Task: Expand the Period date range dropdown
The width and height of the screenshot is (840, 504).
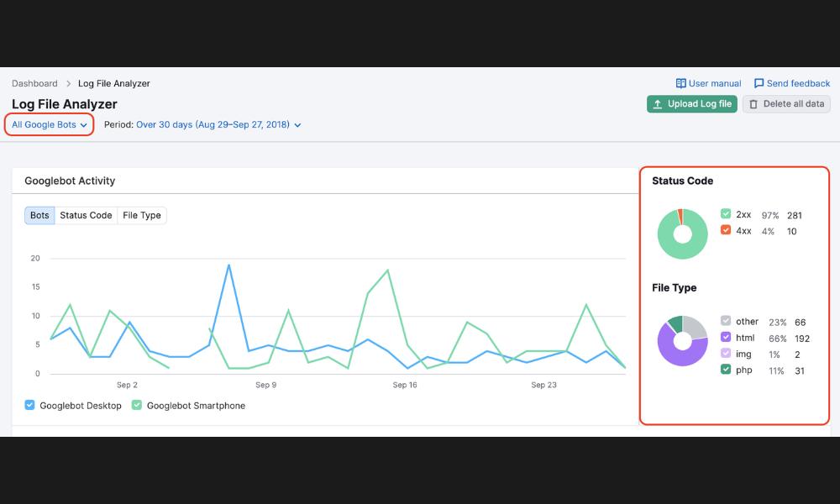Action: coord(218,125)
